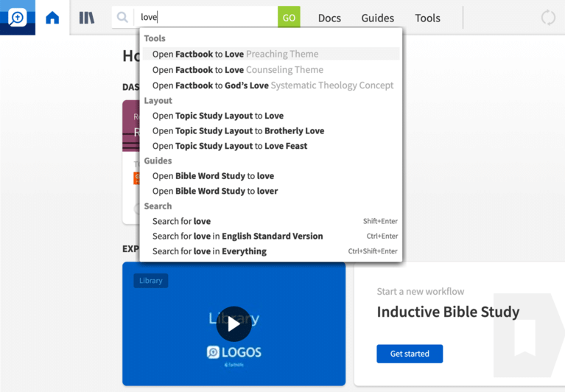Open Topic Study Layout to Brotherly Love
The width and height of the screenshot is (565, 392).
(238, 131)
